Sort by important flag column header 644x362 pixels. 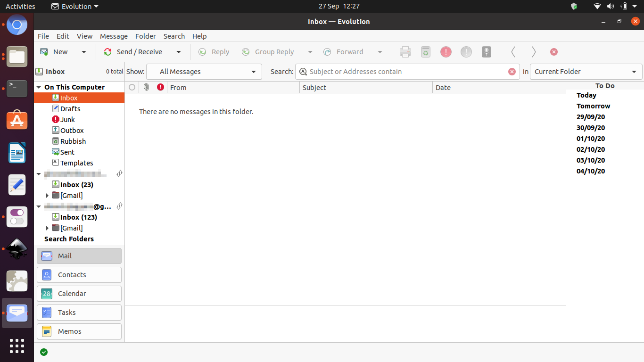click(160, 87)
